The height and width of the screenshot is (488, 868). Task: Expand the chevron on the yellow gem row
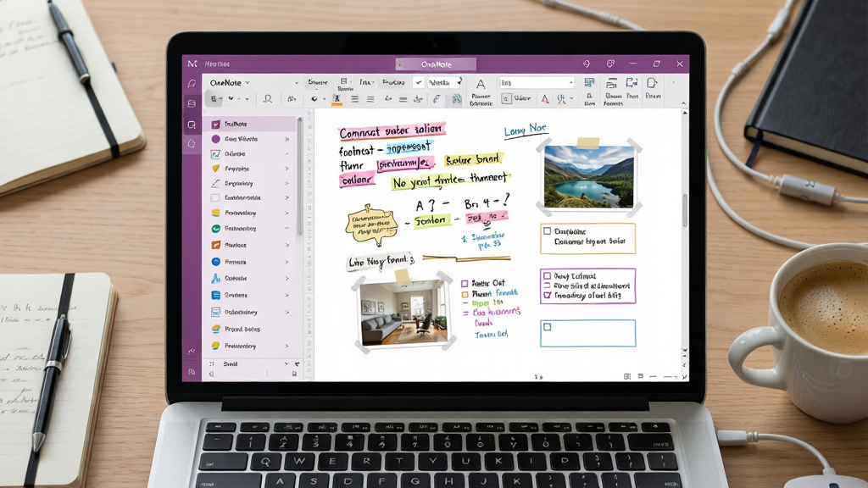287,169
